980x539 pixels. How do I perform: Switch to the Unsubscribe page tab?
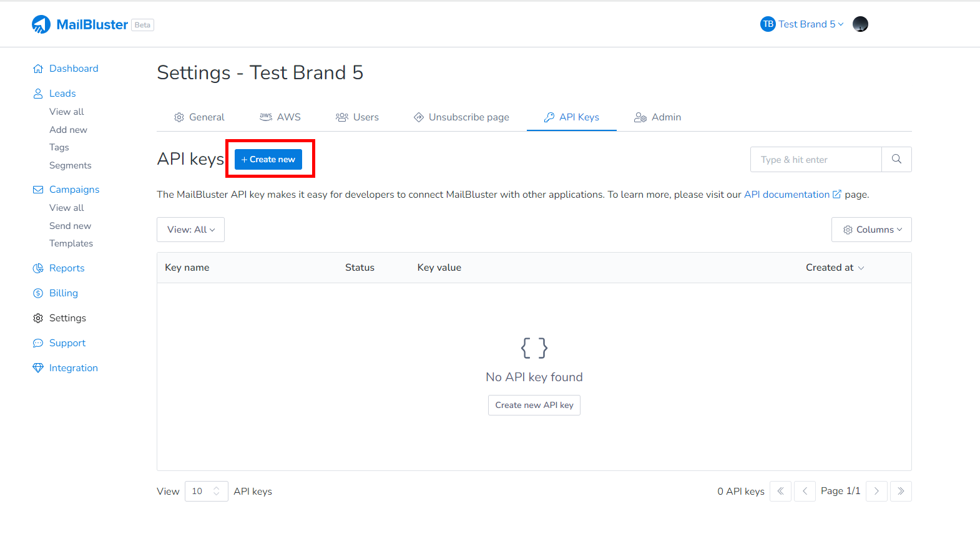(461, 117)
